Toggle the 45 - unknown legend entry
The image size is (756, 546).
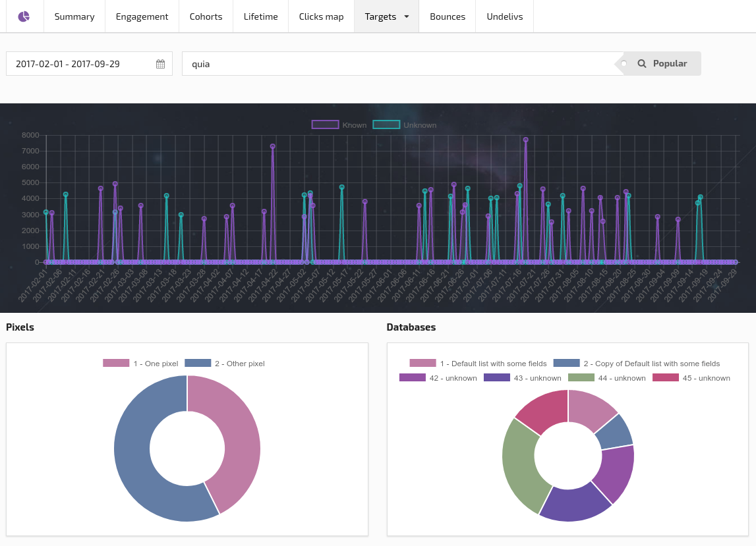pos(691,378)
